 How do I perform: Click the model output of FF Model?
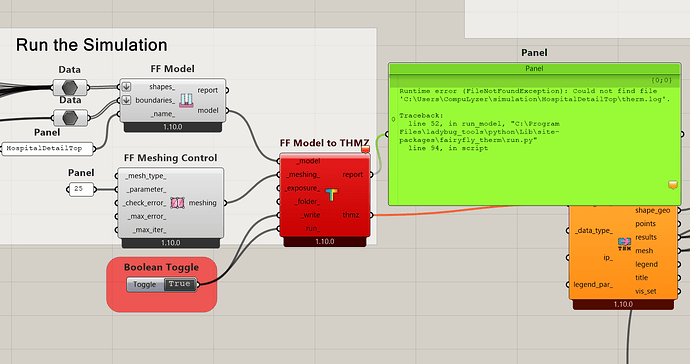click(208, 110)
